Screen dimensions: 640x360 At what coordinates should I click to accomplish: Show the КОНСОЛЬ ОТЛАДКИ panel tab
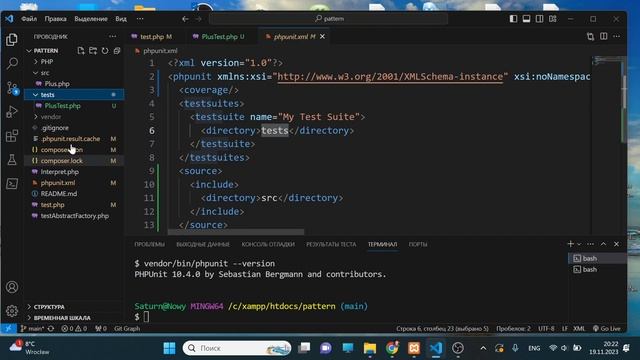(268, 244)
